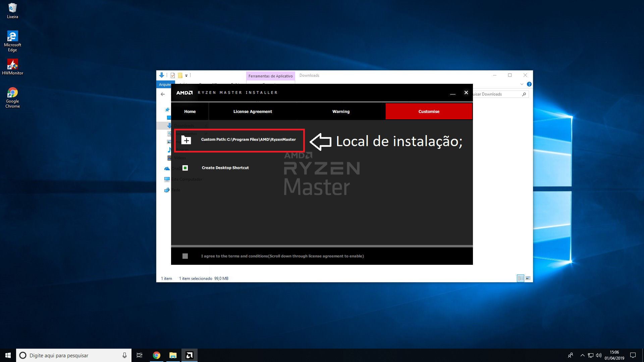The width and height of the screenshot is (644, 362).
Task: Click the microphone icon in taskbar search
Action: 124,355
